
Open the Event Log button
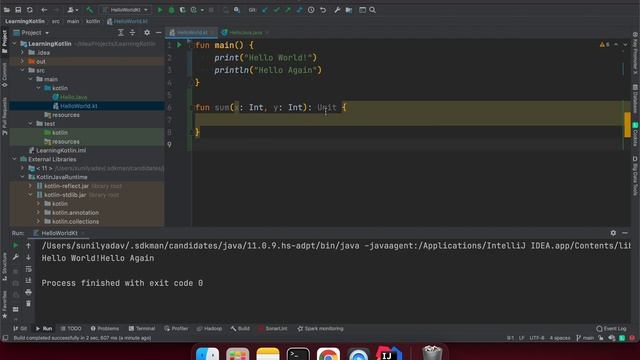pyautogui.click(x=611, y=329)
